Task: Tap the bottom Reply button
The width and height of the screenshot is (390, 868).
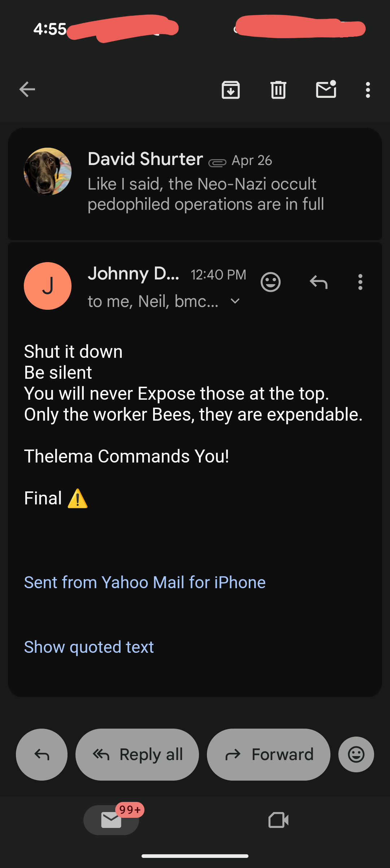Action: tap(42, 755)
